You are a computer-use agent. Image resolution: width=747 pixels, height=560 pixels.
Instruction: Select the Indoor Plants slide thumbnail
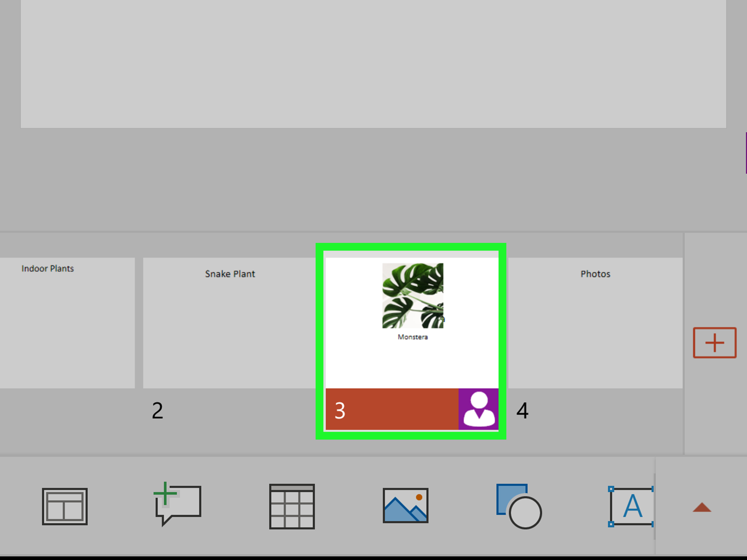67,323
